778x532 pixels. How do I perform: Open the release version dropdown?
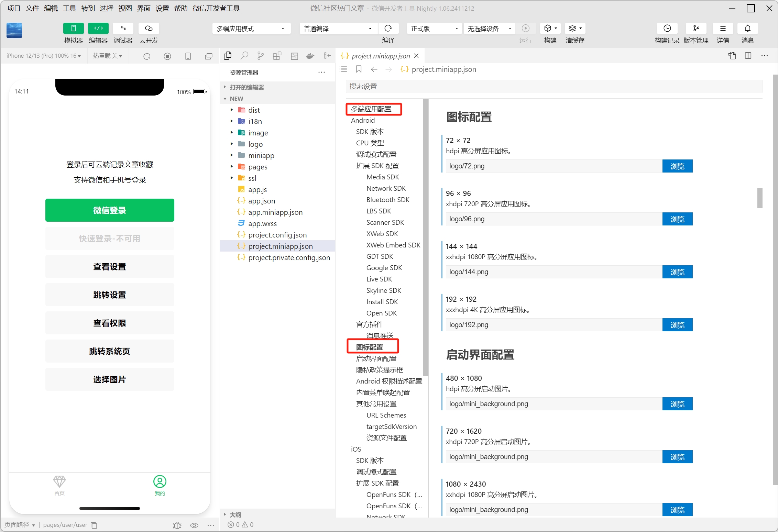[x=434, y=29]
